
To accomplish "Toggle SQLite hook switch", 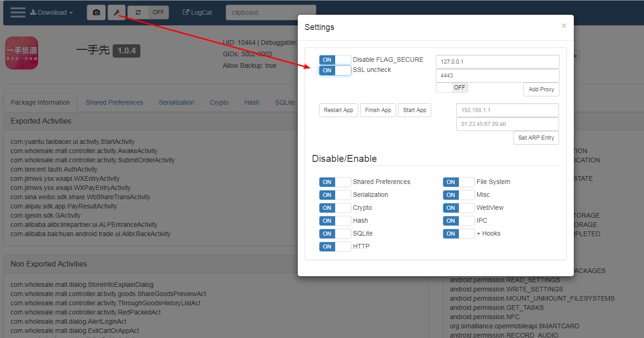I will click(335, 233).
